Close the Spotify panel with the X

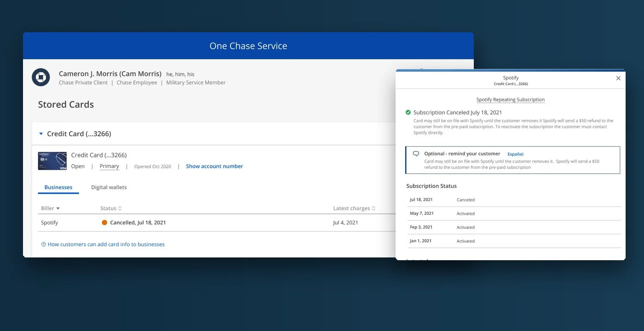pos(618,78)
